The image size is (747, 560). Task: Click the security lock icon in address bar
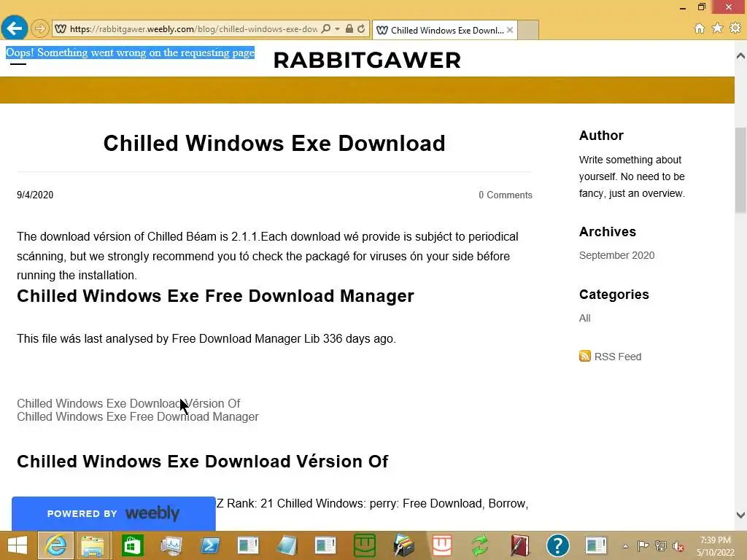(x=349, y=29)
